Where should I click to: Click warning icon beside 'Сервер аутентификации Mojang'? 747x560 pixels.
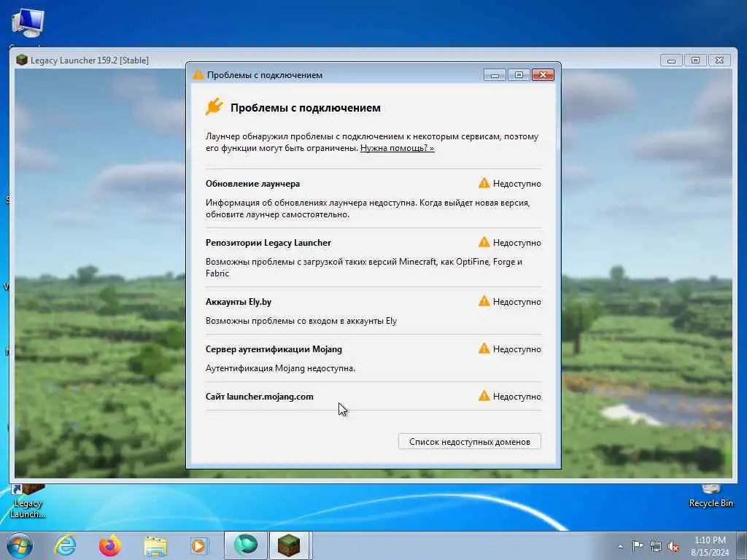484,349
